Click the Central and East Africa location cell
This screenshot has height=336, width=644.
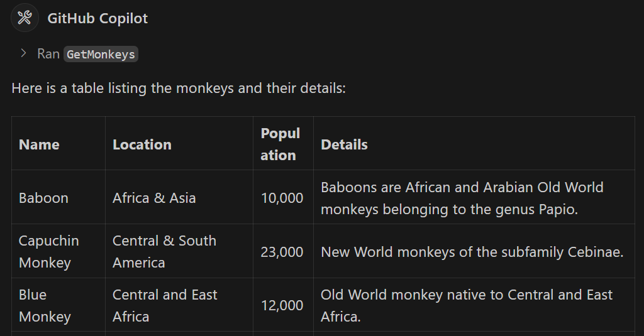click(x=165, y=305)
